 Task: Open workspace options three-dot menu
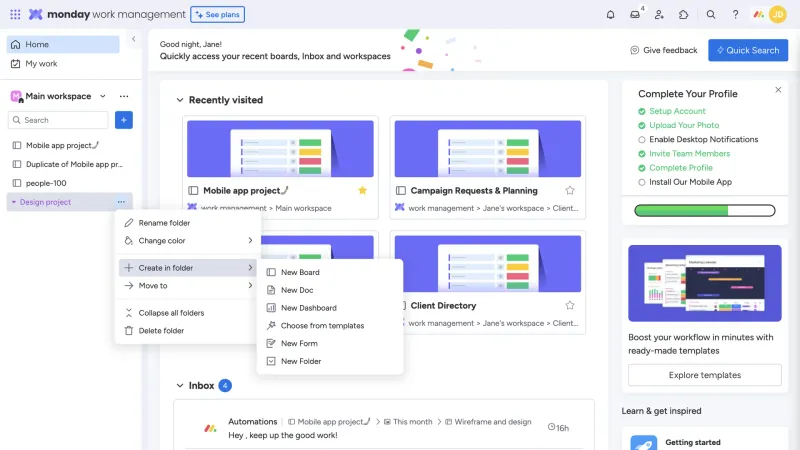(124, 96)
